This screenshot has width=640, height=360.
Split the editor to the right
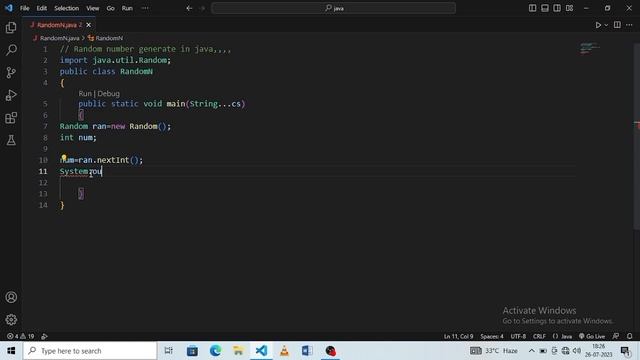click(617, 25)
